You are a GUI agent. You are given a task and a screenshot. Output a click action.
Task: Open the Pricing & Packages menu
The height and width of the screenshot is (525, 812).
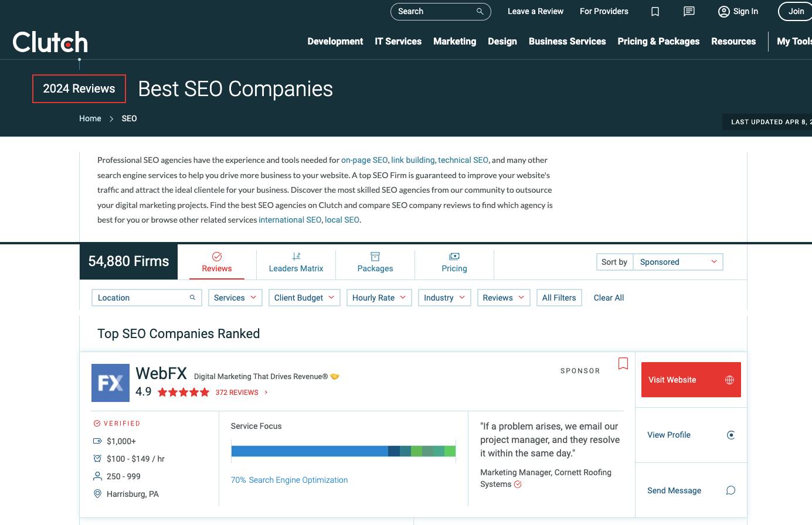pos(658,42)
